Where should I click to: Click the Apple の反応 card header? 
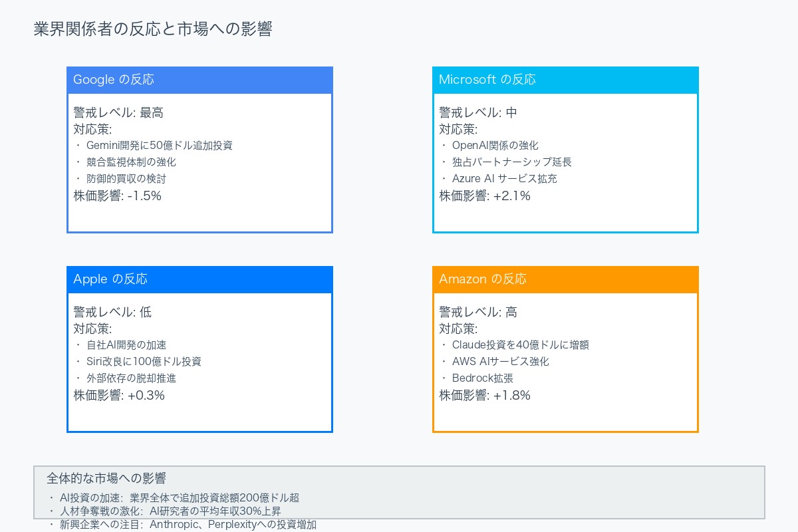tap(199, 279)
